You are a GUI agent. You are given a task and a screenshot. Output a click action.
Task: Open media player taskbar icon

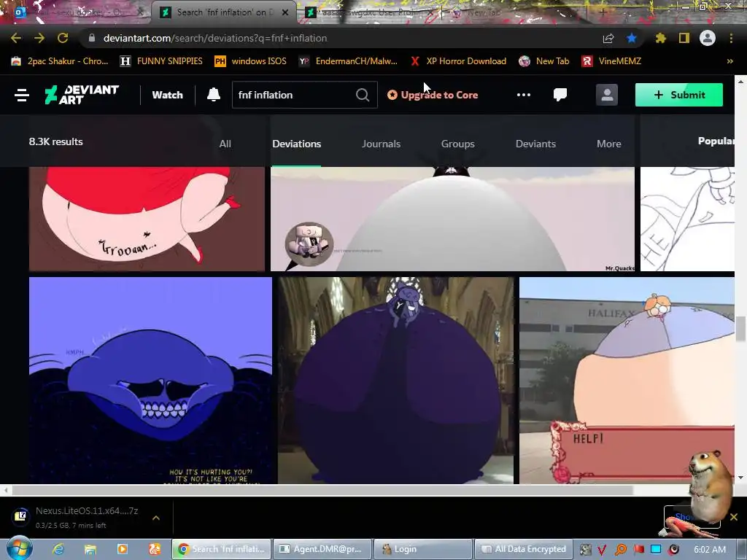[122, 549]
